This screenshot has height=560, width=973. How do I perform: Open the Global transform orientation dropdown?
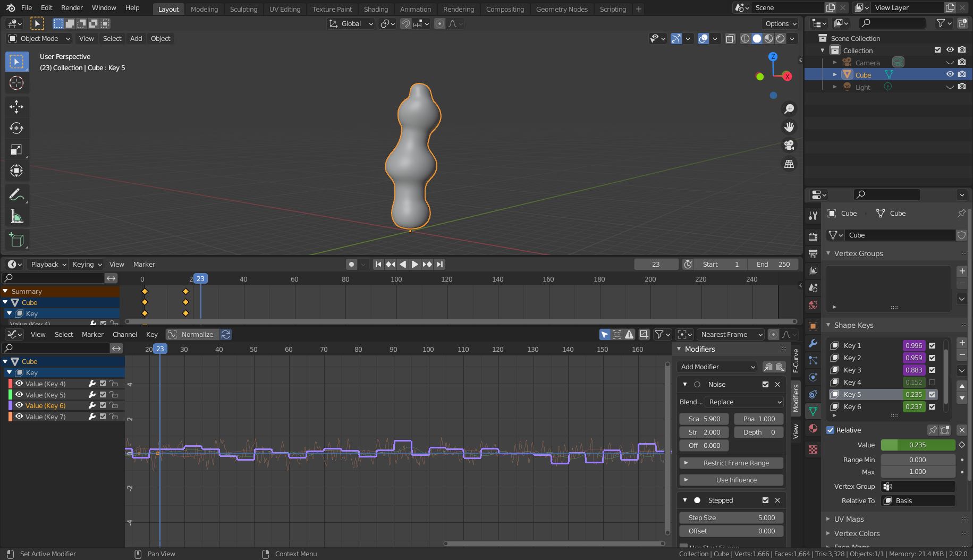click(351, 23)
